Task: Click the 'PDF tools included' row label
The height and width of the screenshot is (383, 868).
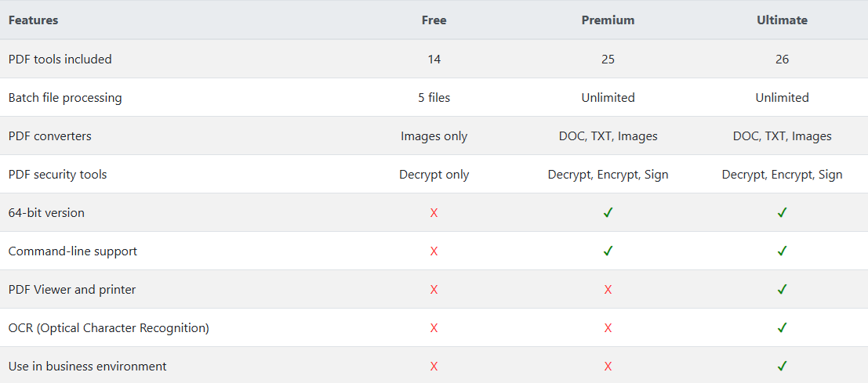Action: [60, 59]
